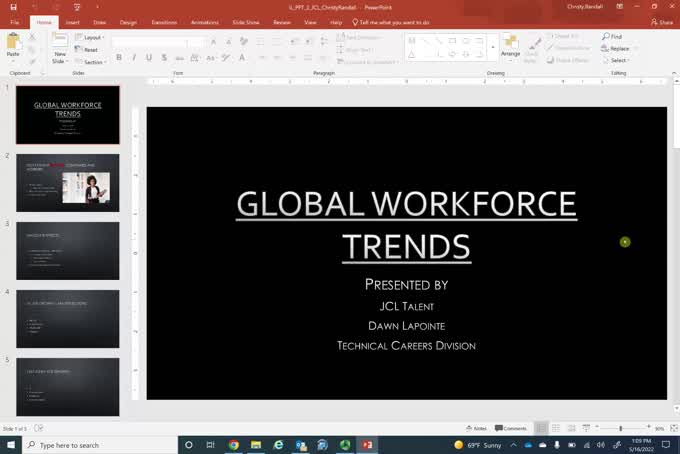The width and height of the screenshot is (680, 454).
Task: Click Tell me what you want to do
Action: pos(391,22)
